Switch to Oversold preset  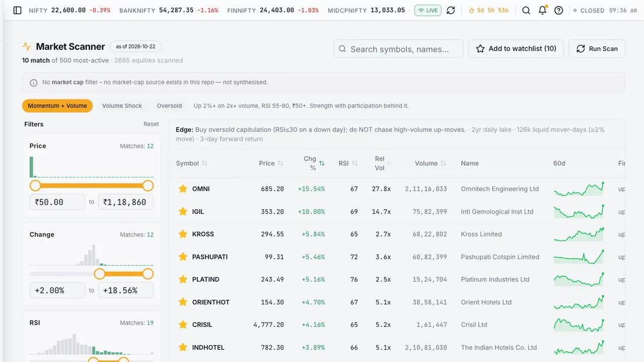click(x=169, y=105)
